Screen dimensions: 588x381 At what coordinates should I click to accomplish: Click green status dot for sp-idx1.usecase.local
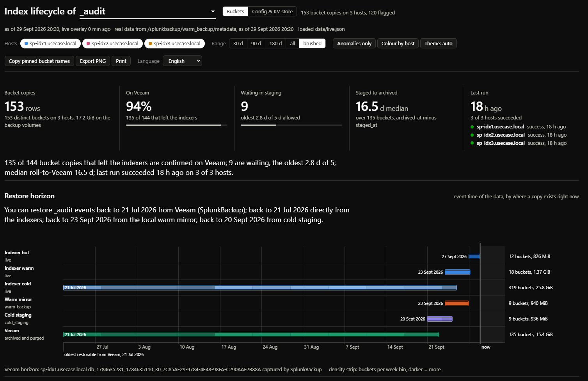[x=472, y=127]
